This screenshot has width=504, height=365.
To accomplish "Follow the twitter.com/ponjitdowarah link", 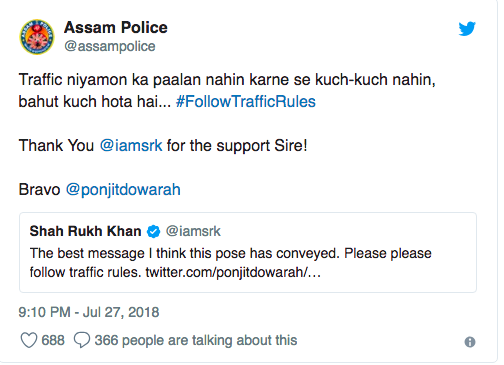I will click(233, 272).
